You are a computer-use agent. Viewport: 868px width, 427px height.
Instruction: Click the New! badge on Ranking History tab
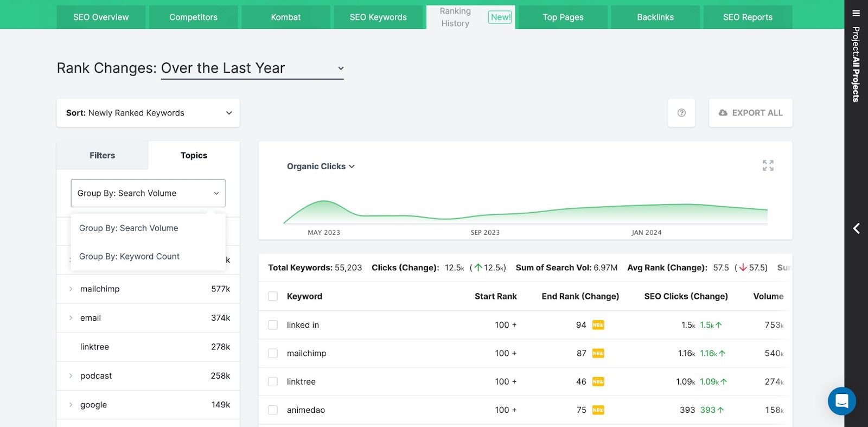coord(500,17)
